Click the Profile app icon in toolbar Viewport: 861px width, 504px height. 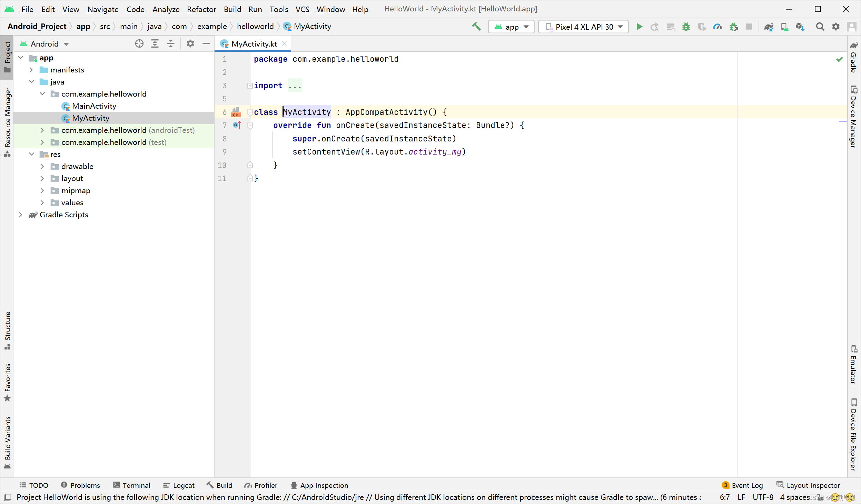pos(717,27)
